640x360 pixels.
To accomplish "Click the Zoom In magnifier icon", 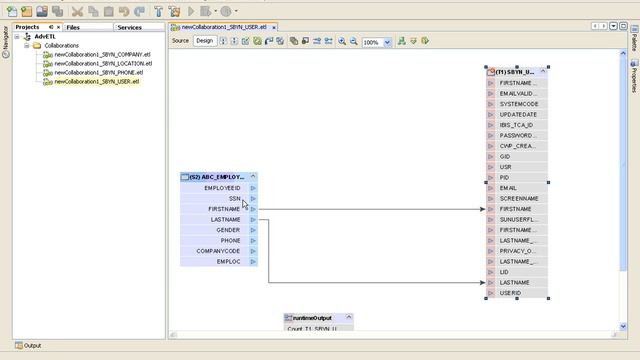I will (x=342, y=41).
